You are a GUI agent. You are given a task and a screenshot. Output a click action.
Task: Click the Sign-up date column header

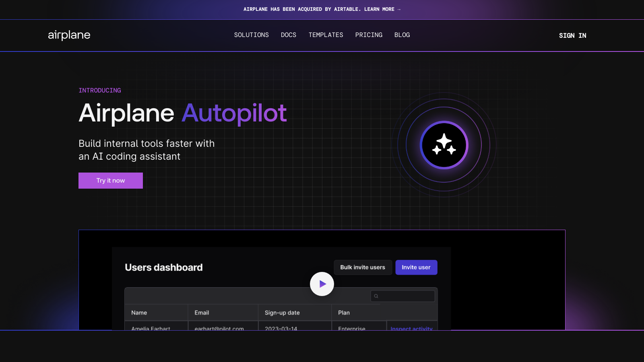[295, 313]
